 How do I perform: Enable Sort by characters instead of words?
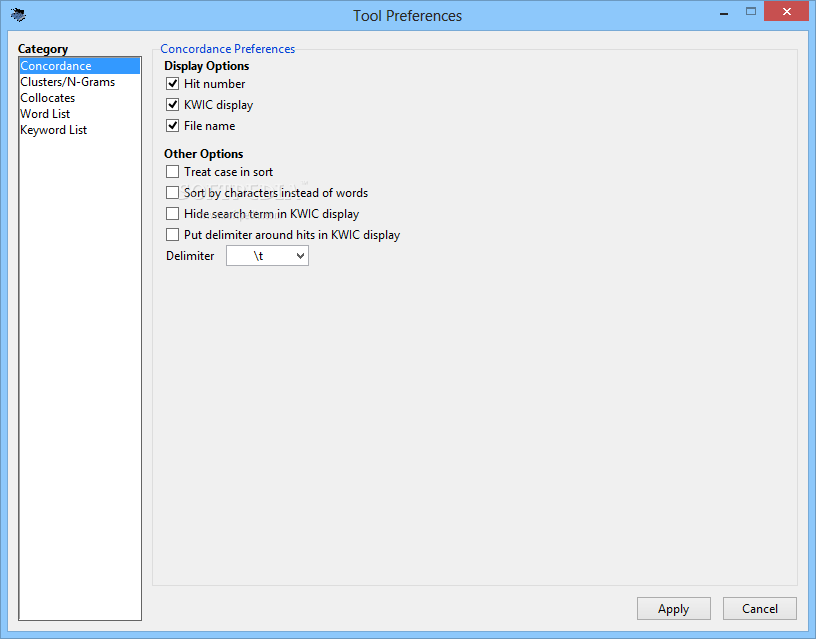point(172,193)
